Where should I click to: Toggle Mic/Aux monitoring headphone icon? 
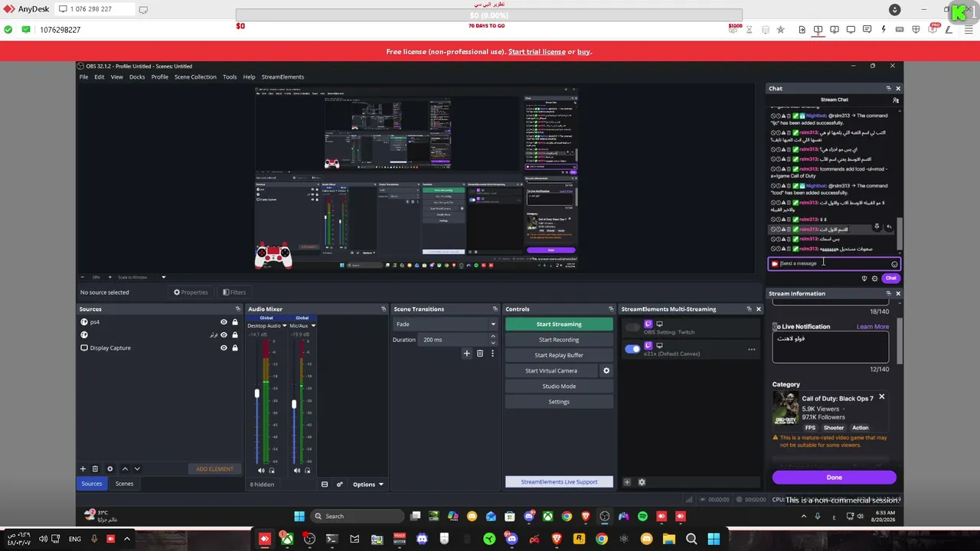[306, 470]
